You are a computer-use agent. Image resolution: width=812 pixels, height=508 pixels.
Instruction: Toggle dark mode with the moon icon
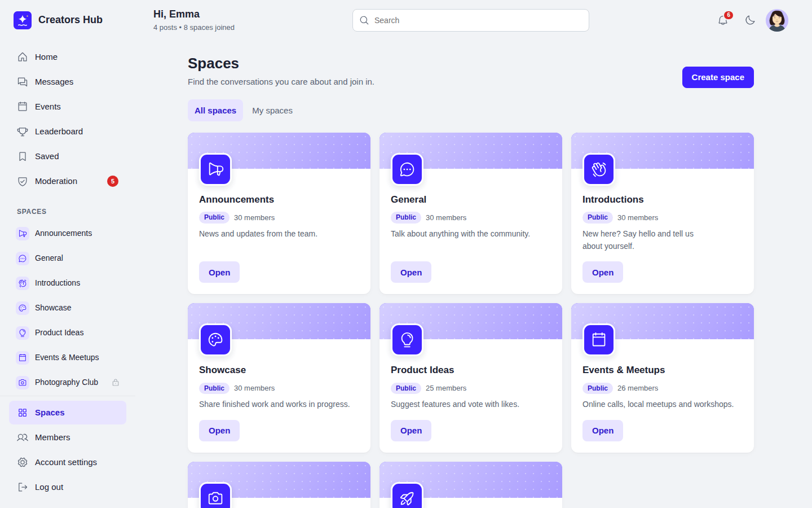coord(750,20)
